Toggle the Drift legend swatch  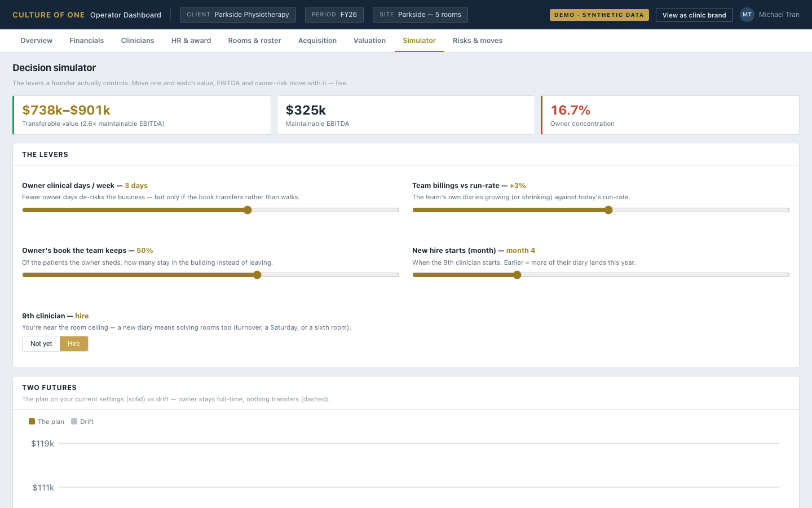coord(74,422)
